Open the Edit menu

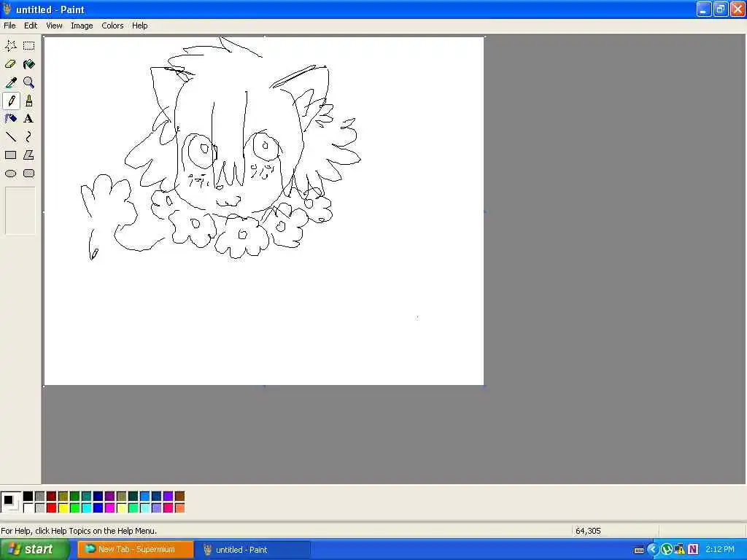coord(31,26)
